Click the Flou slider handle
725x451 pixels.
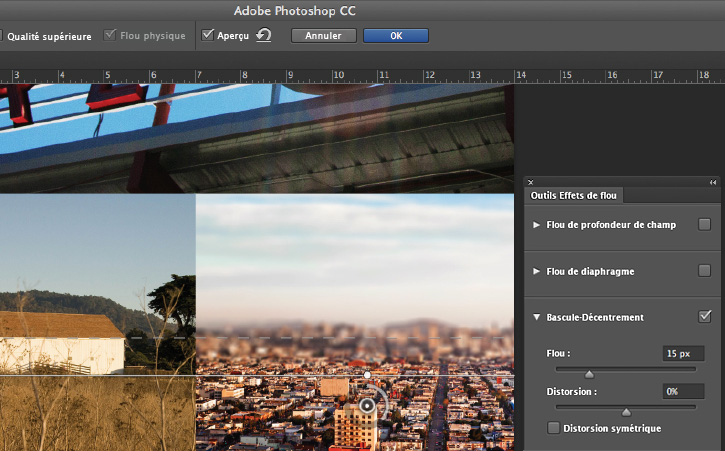click(x=590, y=374)
